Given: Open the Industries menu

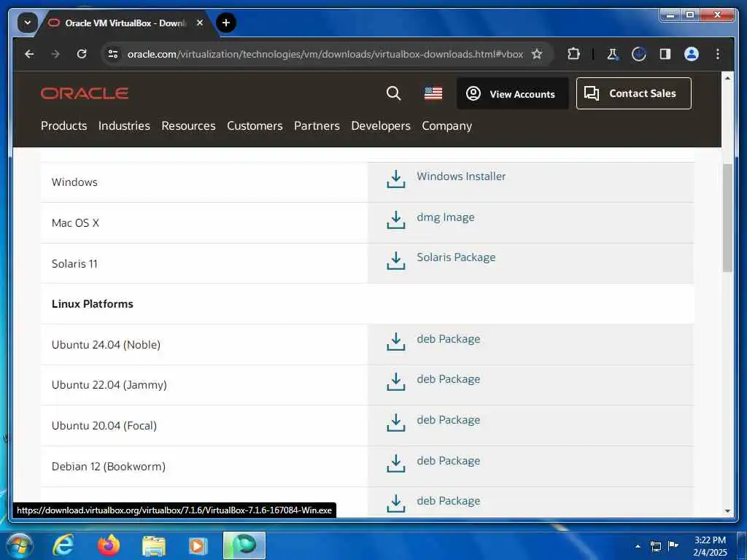Looking at the screenshot, I should click(124, 125).
